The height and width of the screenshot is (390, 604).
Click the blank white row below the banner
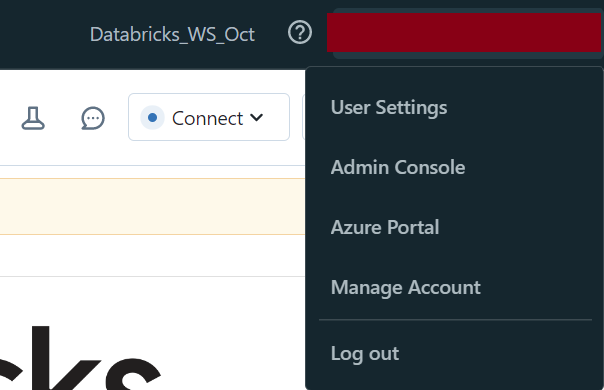point(153,256)
